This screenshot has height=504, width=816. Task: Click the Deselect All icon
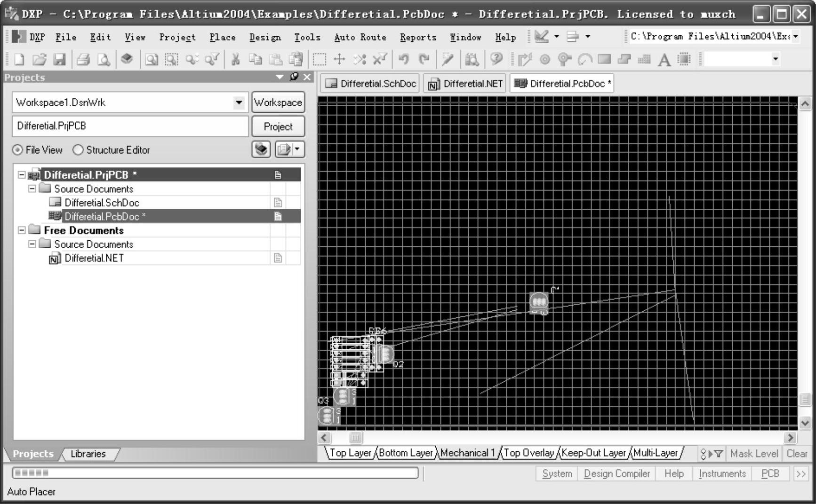360,59
